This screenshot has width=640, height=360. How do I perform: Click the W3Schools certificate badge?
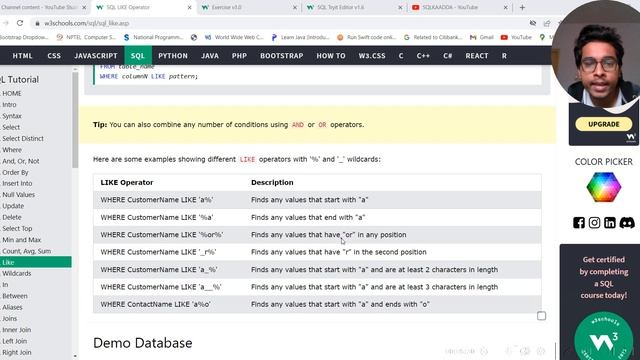604,337
